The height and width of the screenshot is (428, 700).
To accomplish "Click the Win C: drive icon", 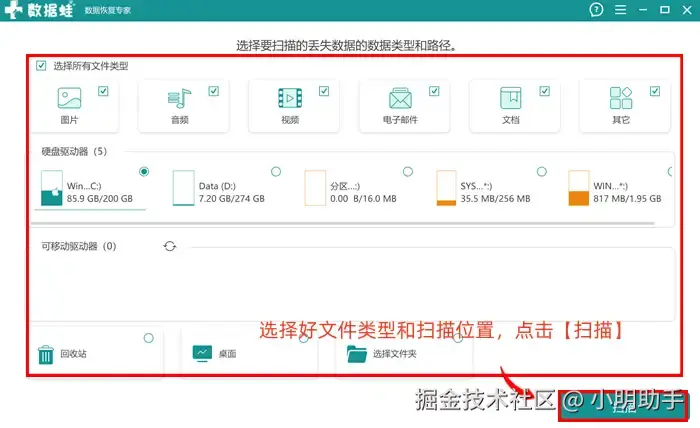I will [x=52, y=188].
